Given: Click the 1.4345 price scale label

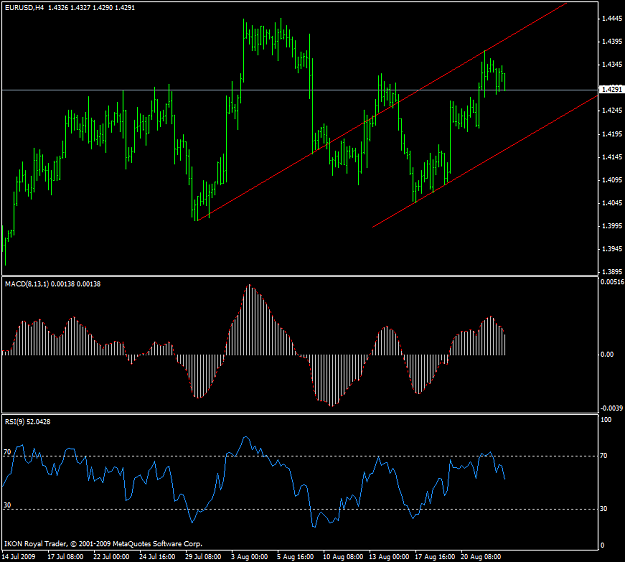Looking at the screenshot, I should [x=612, y=64].
